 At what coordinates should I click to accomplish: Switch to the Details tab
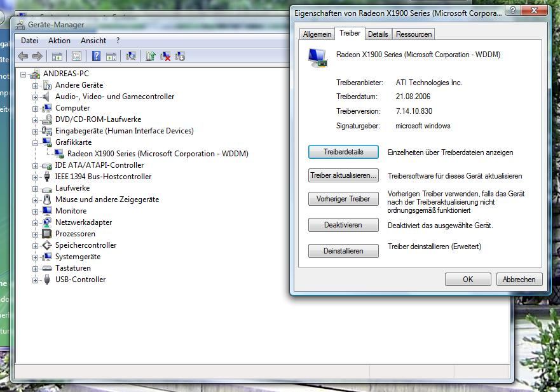pyautogui.click(x=378, y=34)
